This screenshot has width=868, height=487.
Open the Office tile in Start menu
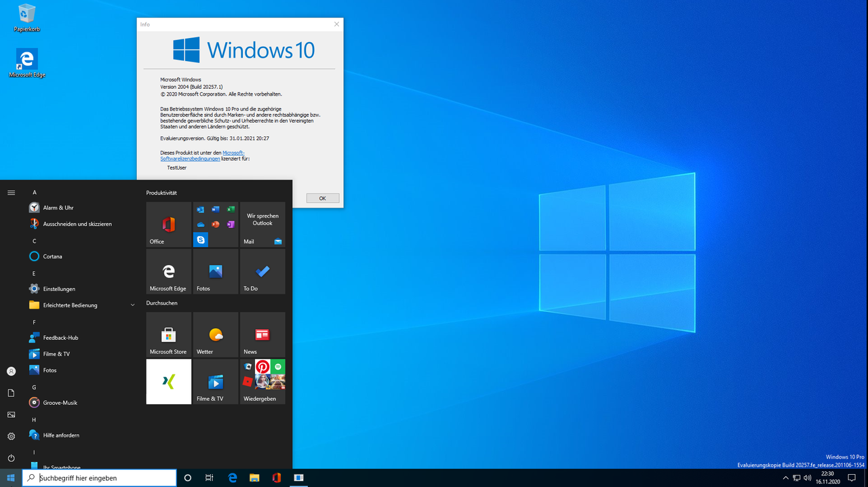(169, 225)
